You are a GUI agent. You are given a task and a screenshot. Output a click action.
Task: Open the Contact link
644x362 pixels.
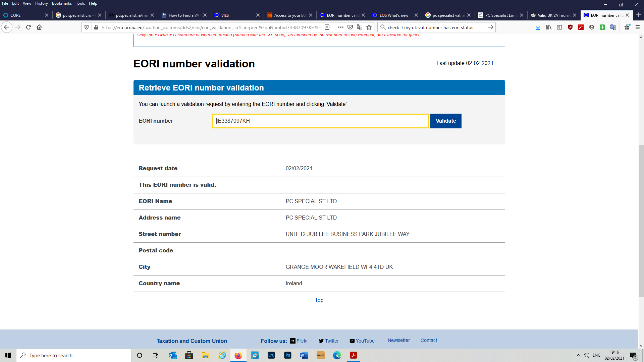click(429, 340)
